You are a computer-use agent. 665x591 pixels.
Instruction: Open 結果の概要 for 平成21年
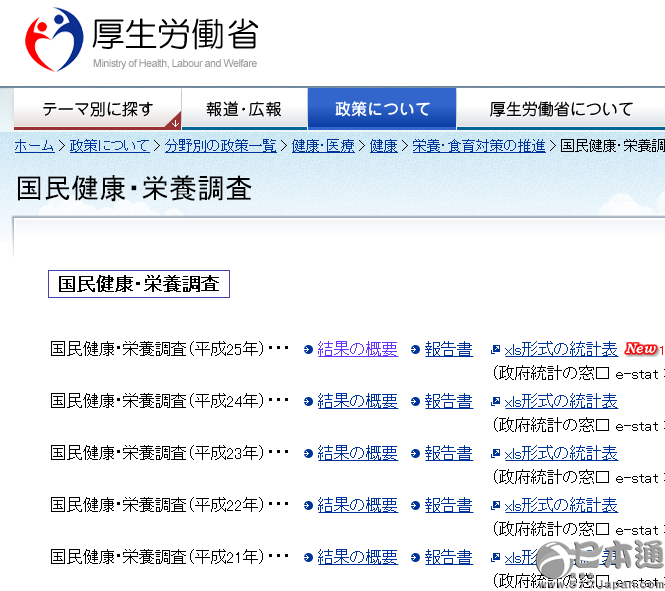358,557
